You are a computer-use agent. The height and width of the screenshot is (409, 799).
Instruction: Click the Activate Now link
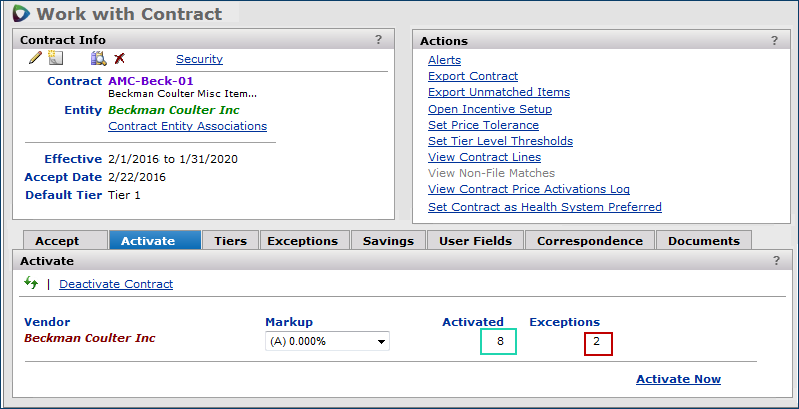pos(678,379)
